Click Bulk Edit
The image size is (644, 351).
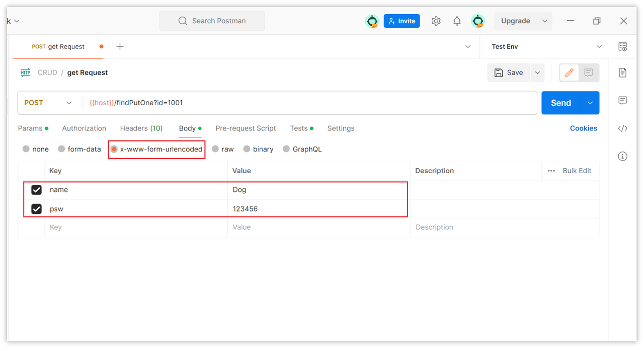tap(577, 171)
